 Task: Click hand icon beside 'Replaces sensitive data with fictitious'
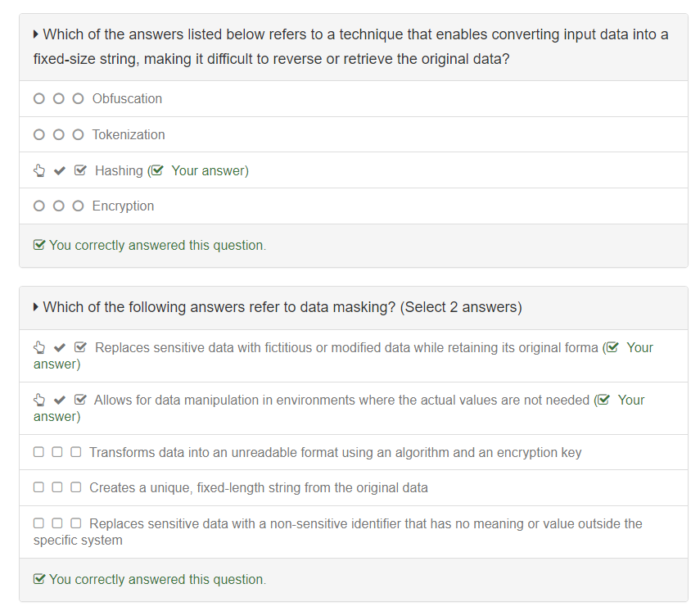[x=39, y=347]
